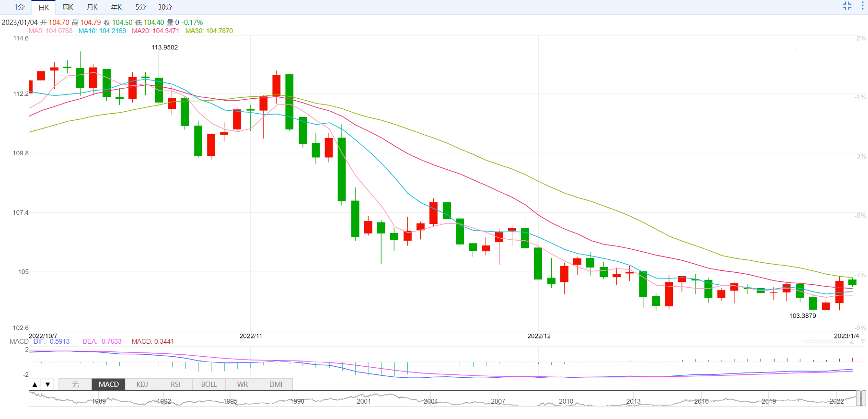Image resolution: width=868 pixels, height=419 pixels.
Task: Click the 114.6 price axis label
Action: point(21,38)
